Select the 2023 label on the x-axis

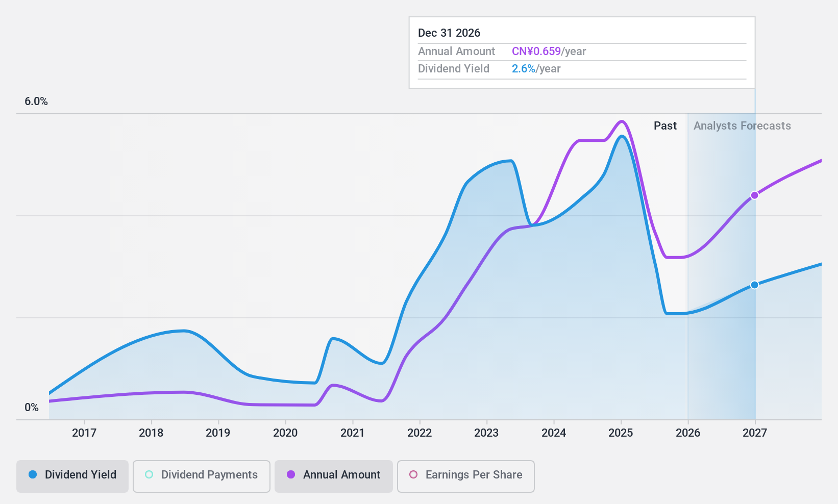[486, 433]
